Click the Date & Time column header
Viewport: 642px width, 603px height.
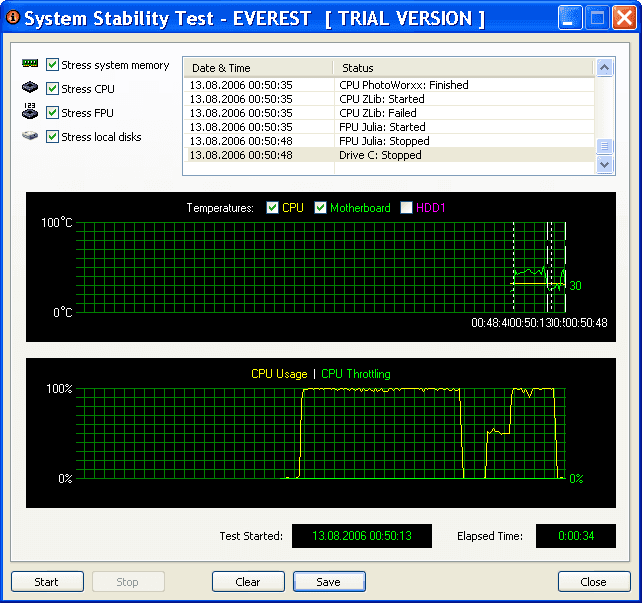pyautogui.click(x=258, y=68)
